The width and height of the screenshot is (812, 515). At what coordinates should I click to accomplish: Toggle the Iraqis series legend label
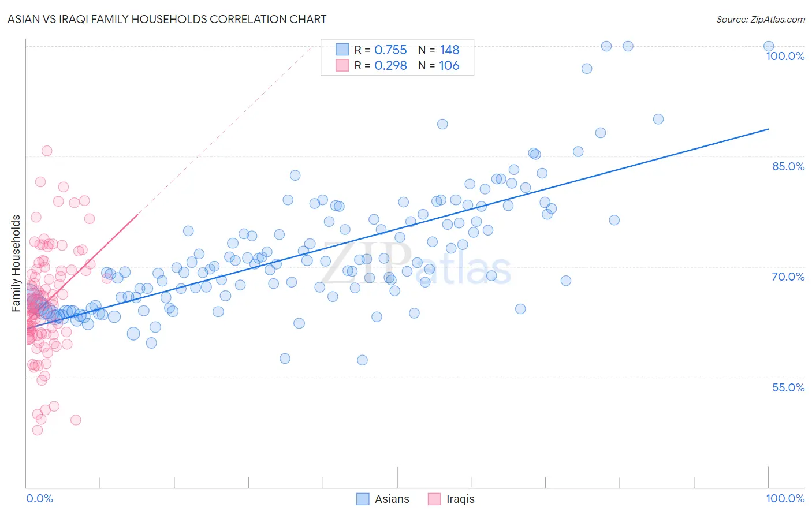460,499
